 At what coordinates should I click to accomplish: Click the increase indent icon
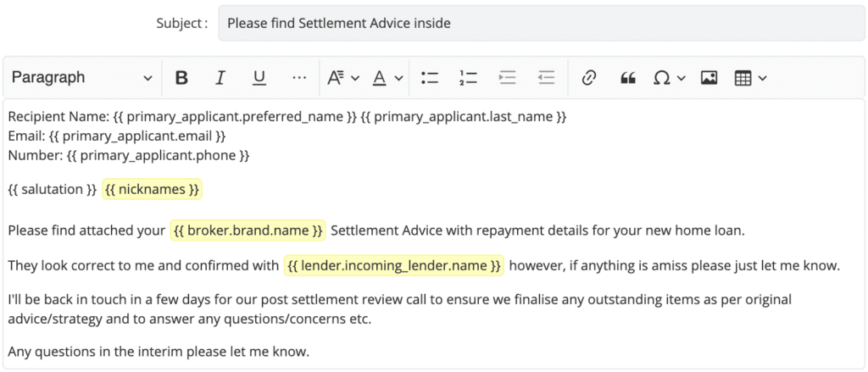click(x=507, y=78)
